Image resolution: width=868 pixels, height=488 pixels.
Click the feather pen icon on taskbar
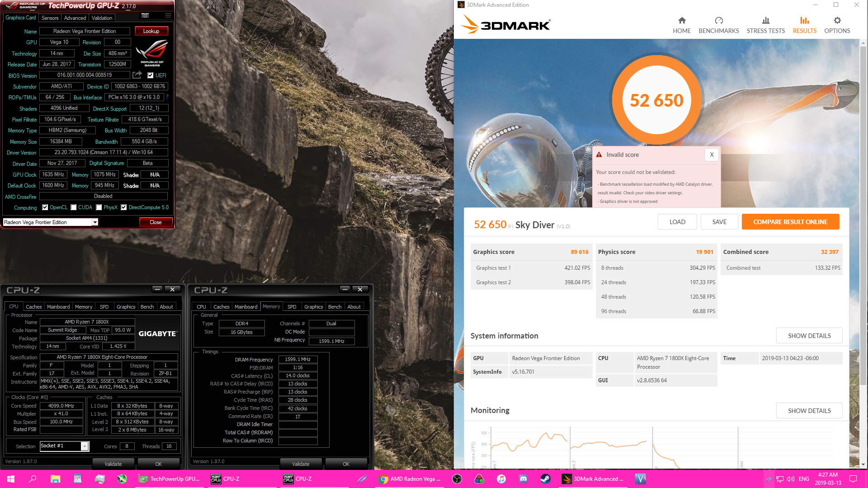tap(362, 479)
